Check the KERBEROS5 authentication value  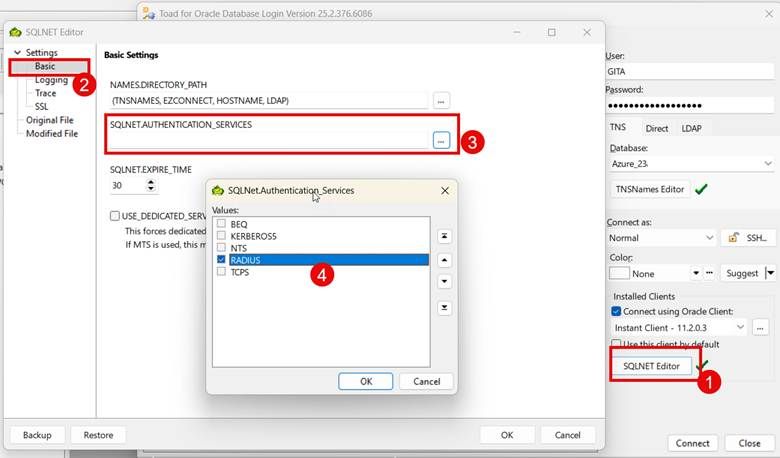(x=221, y=236)
